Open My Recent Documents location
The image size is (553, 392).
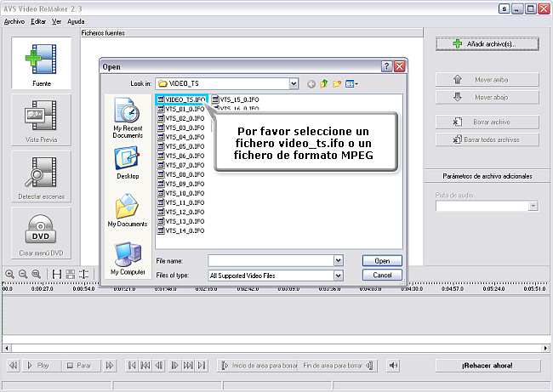click(x=128, y=118)
